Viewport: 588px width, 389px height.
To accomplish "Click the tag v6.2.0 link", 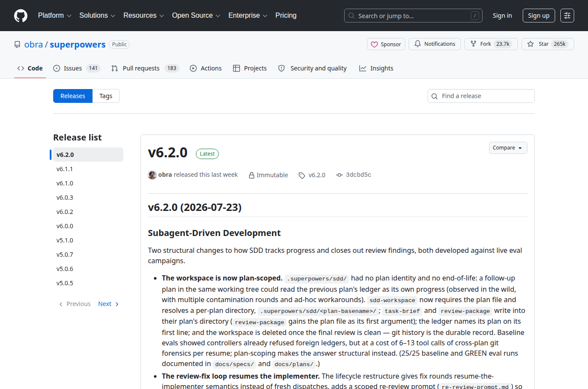I will (x=312, y=175).
